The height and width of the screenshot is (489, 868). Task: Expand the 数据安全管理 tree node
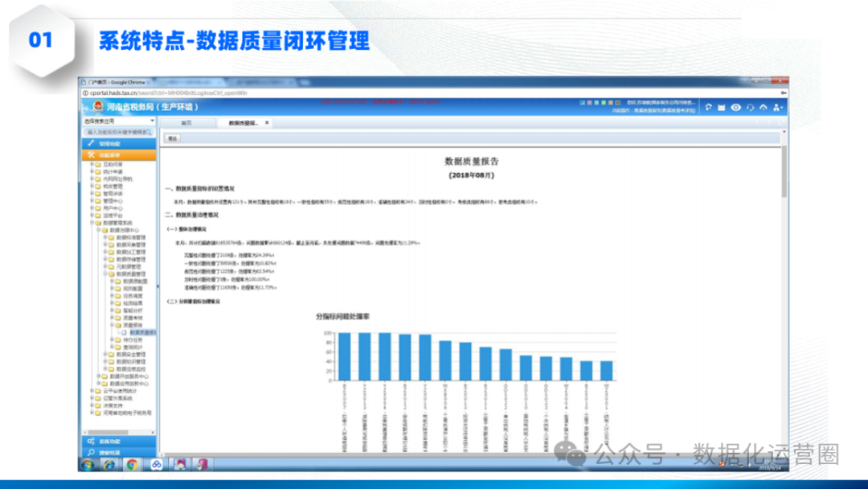tap(105, 354)
